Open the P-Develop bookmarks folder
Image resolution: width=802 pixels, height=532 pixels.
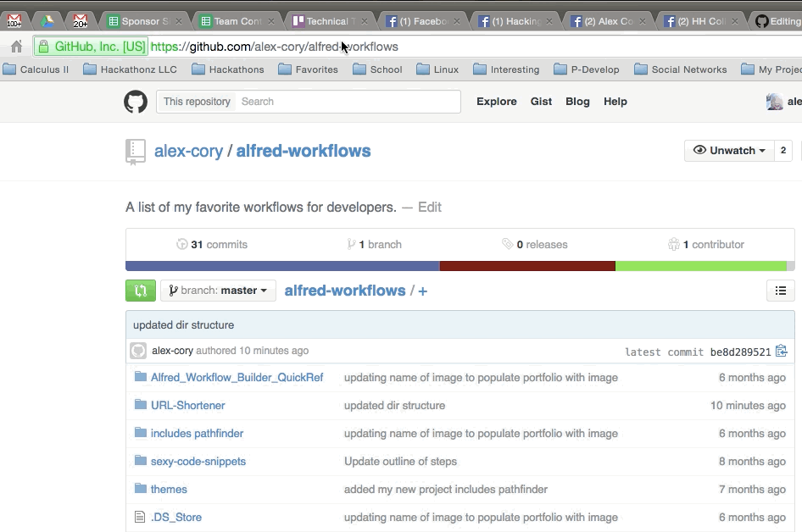tap(587, 69)
